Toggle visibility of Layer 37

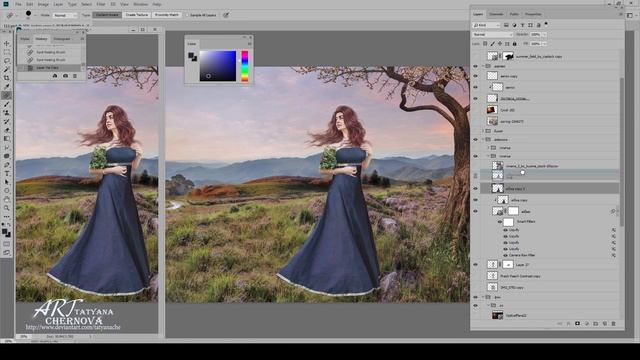(x=475, y=264)
